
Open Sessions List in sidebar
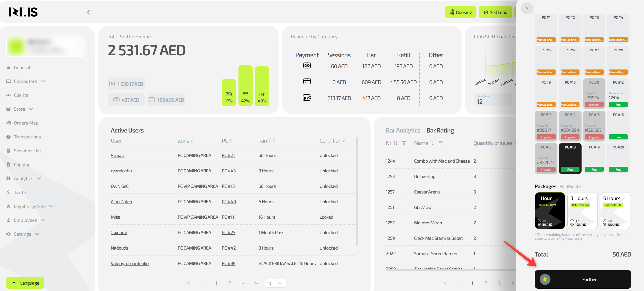pos(27,151)
